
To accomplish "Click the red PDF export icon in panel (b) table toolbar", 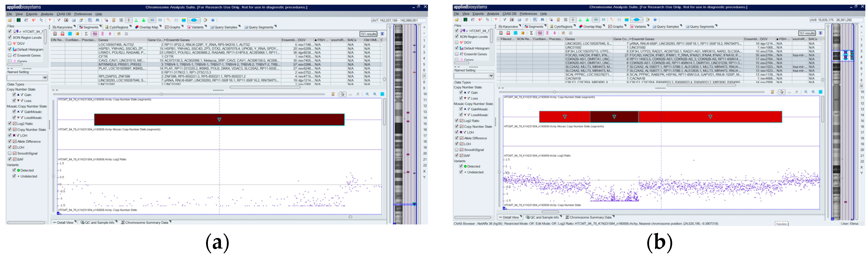I will 508,33.
